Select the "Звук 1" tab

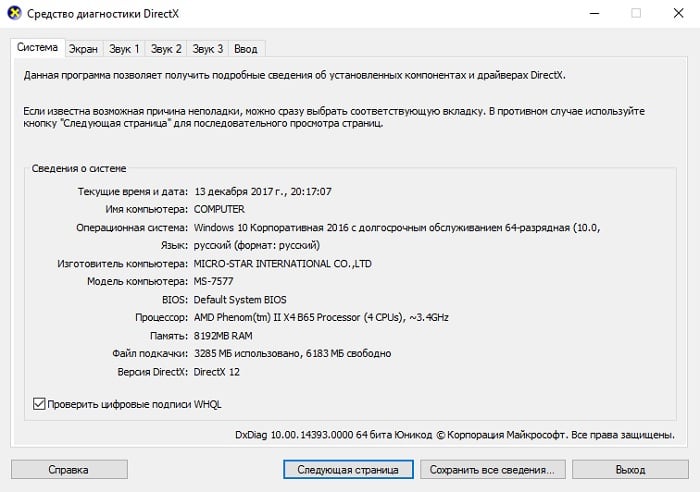tap(124, 48)
